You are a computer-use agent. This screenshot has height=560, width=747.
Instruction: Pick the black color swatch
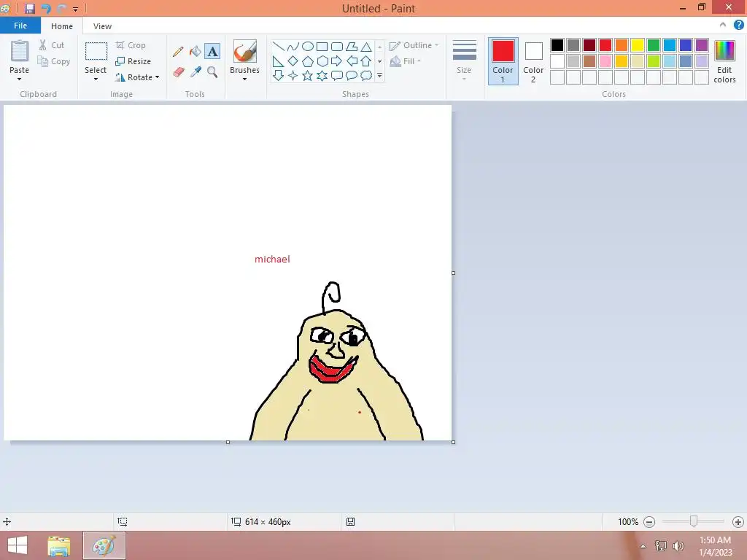coord(557,45)
